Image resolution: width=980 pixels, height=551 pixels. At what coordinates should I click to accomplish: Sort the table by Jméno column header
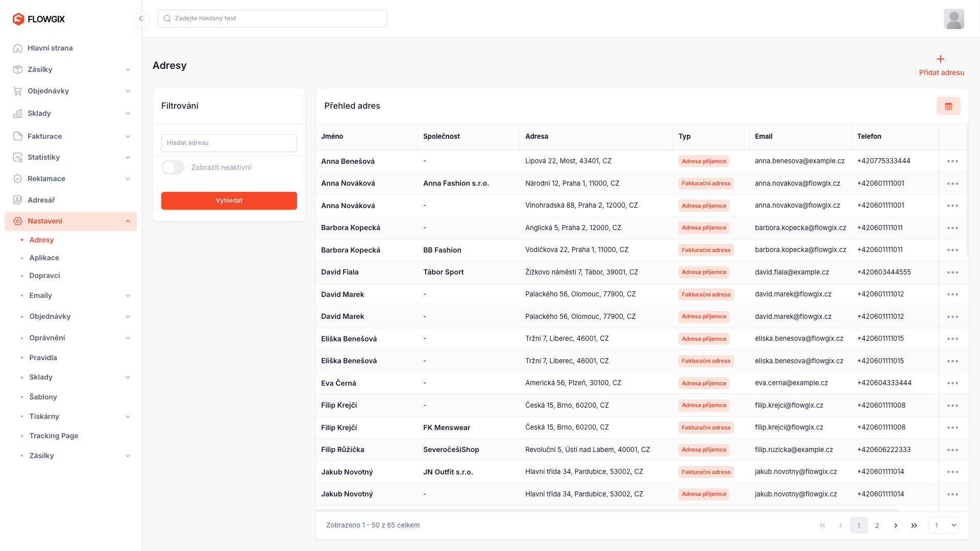coord(332,136)
